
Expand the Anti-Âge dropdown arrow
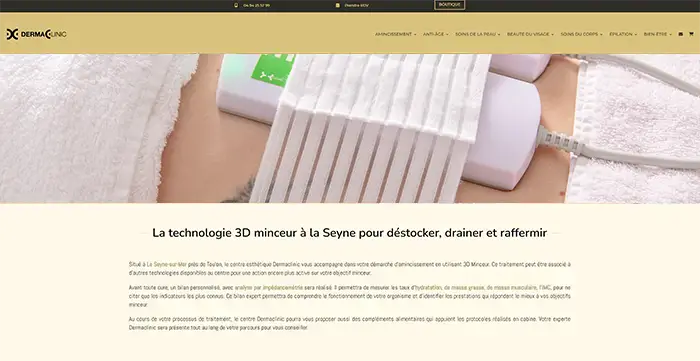(447, 34)
